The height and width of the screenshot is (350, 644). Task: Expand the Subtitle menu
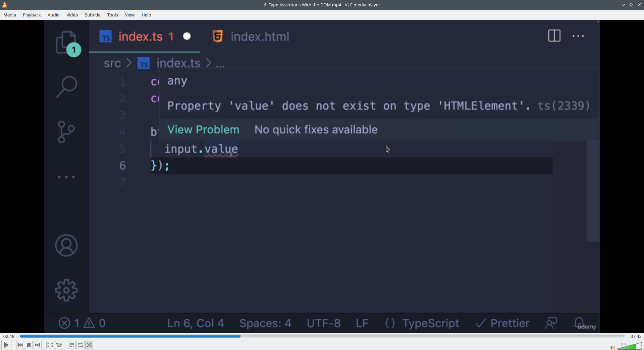coord(93,15)
